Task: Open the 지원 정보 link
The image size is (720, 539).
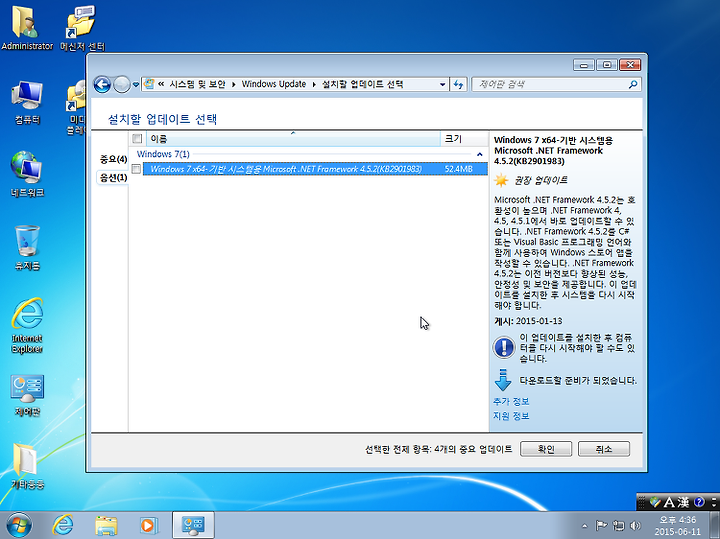Action: coord(511,416)
